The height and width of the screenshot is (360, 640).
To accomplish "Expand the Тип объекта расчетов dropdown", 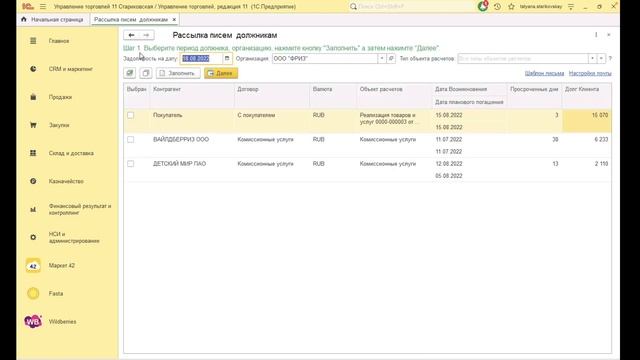I will 592,59.
